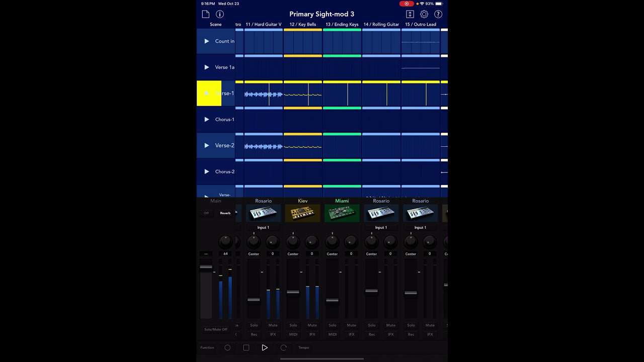This screenshot has width=644, height=362.
Task: Play the Chorus-2 scene
Action: 206,172
